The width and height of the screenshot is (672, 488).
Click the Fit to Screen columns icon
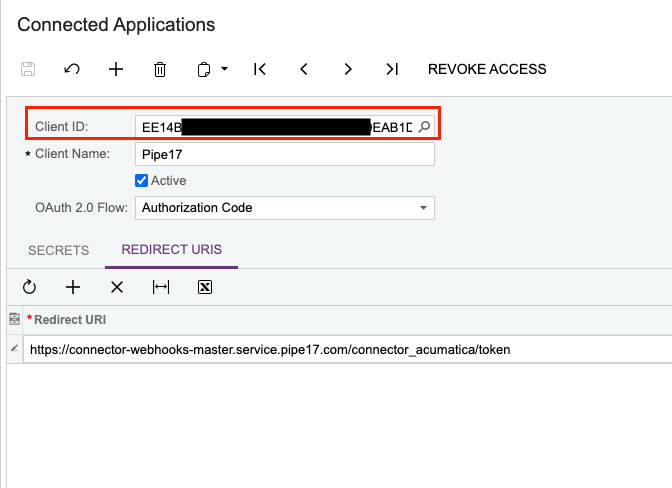coord(161,287)
